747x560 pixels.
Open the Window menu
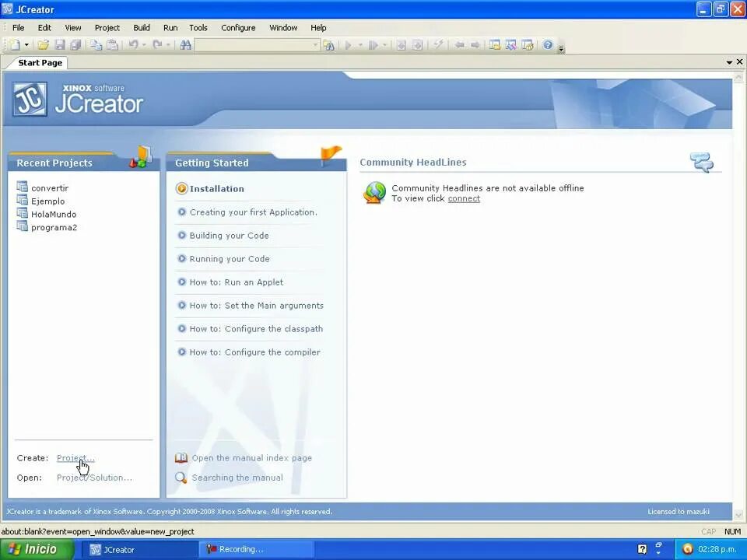coord(283,28)
